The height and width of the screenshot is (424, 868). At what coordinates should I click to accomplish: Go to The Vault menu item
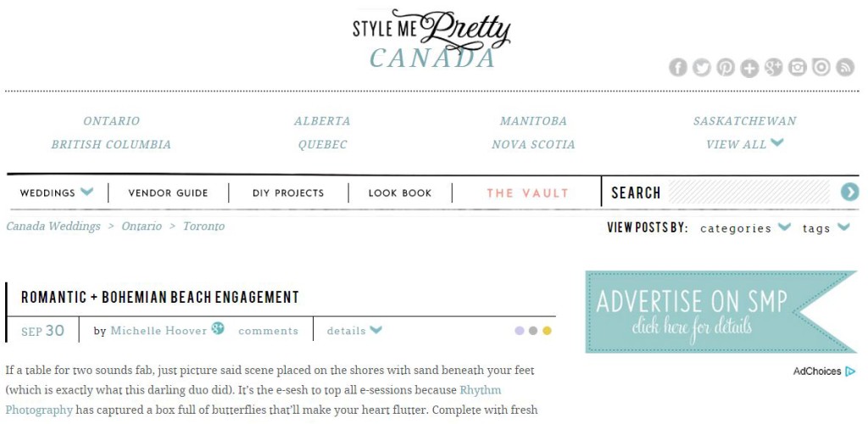coord(527,193)
